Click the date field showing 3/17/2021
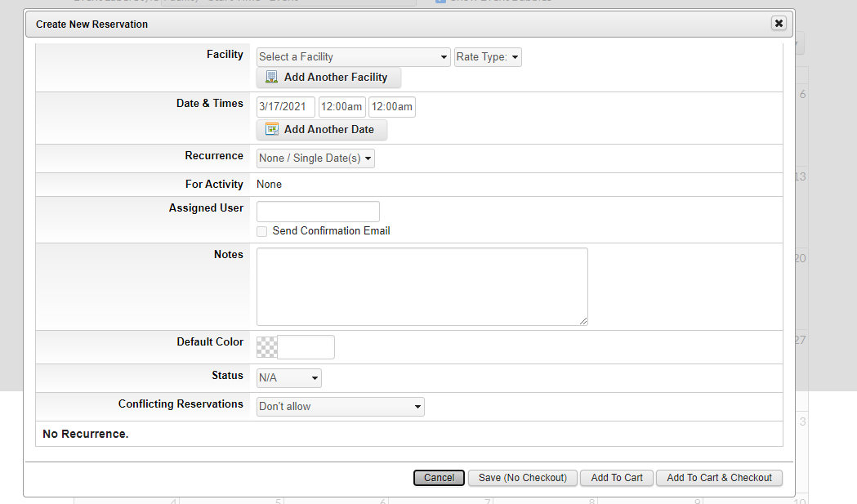 pos(285,106)
